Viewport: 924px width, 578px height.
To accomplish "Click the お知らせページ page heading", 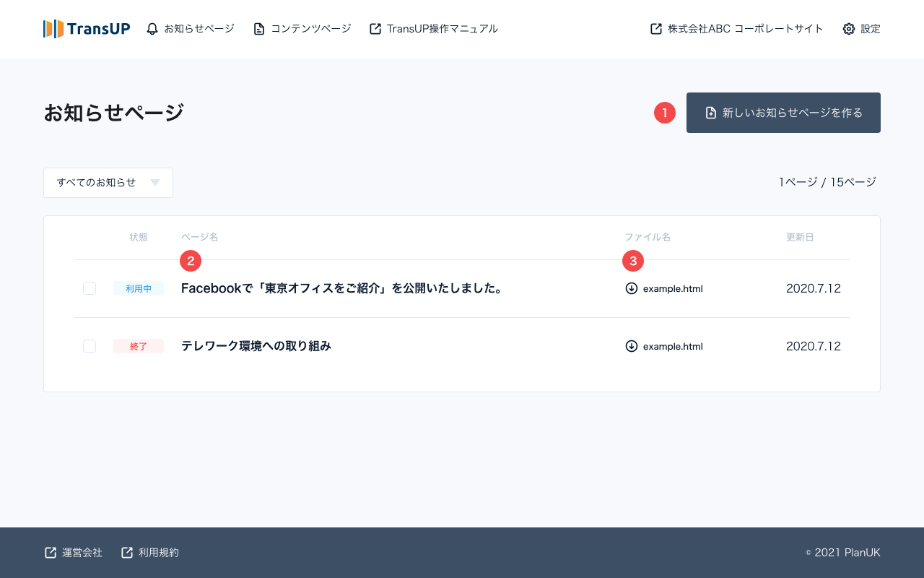I will pyautogui.click(x=113, y=113).
